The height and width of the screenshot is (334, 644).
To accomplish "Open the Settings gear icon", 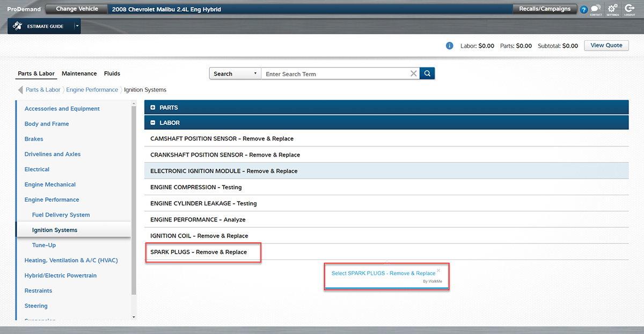I will click(612, 9).
